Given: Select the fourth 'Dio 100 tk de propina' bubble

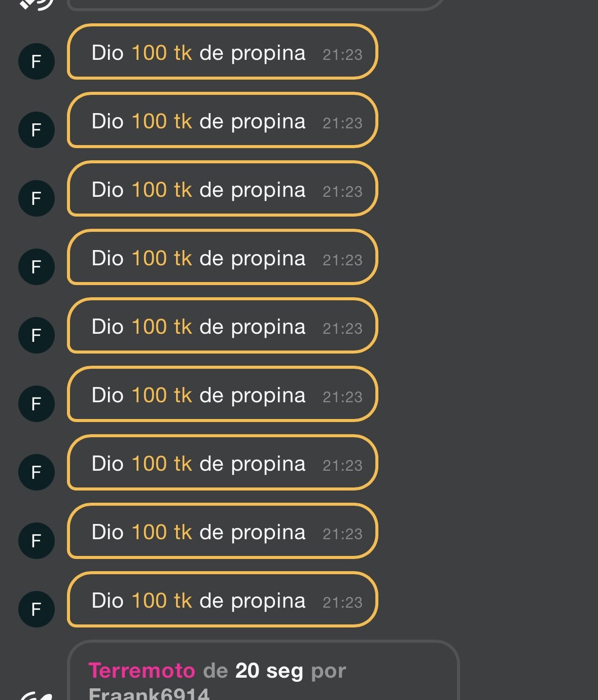Looking at the screenshot, I should 222,258.
